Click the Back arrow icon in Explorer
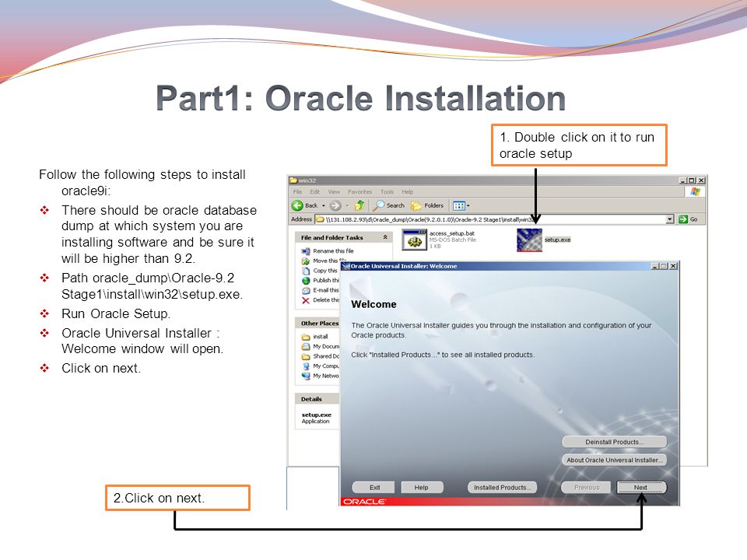This screenshot has width=747, height=560. [x=297, y=205]
